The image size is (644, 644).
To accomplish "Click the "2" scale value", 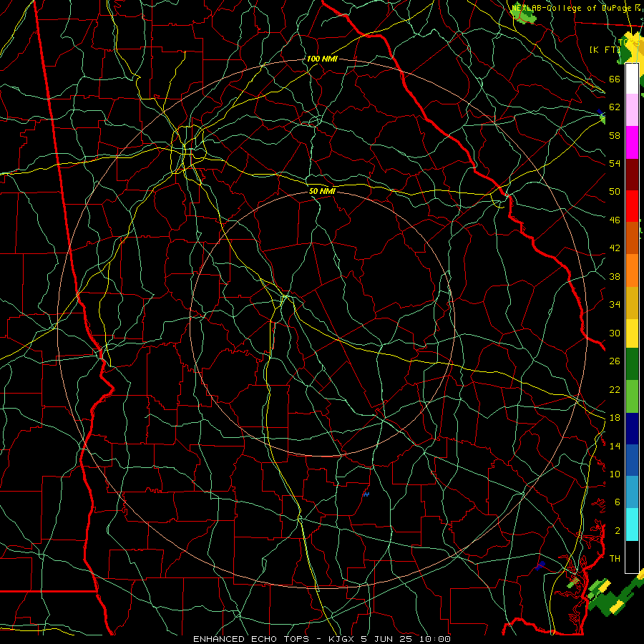I will [618, 531].
